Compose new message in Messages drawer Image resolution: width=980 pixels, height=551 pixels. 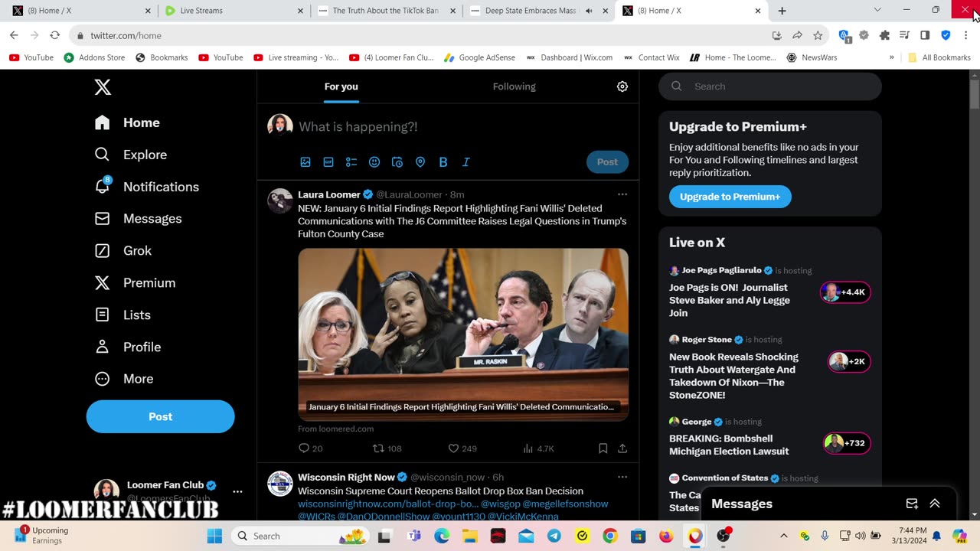point(912,504)
